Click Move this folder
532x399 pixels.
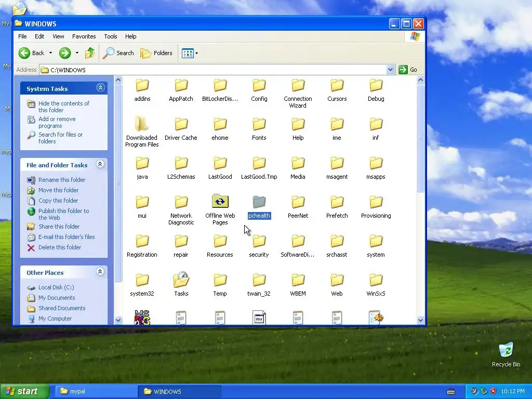[58, 190]
